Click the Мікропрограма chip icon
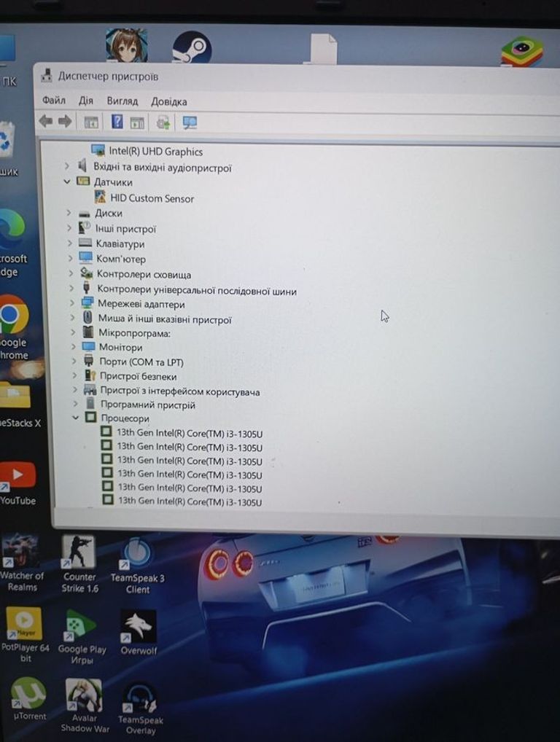Viewport: 560px width, 742px height. (88, 332)
